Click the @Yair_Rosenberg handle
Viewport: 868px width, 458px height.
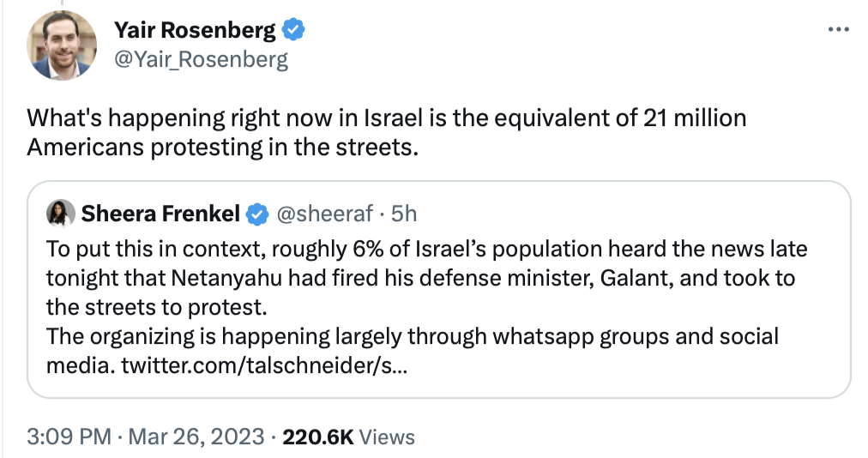tap(201, 59)
